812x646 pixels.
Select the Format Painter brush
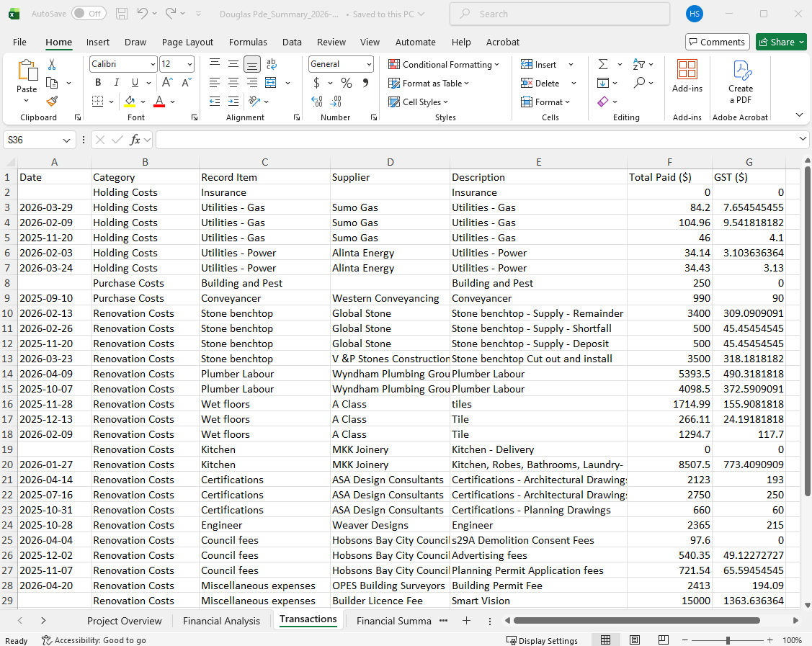point(52,102)
